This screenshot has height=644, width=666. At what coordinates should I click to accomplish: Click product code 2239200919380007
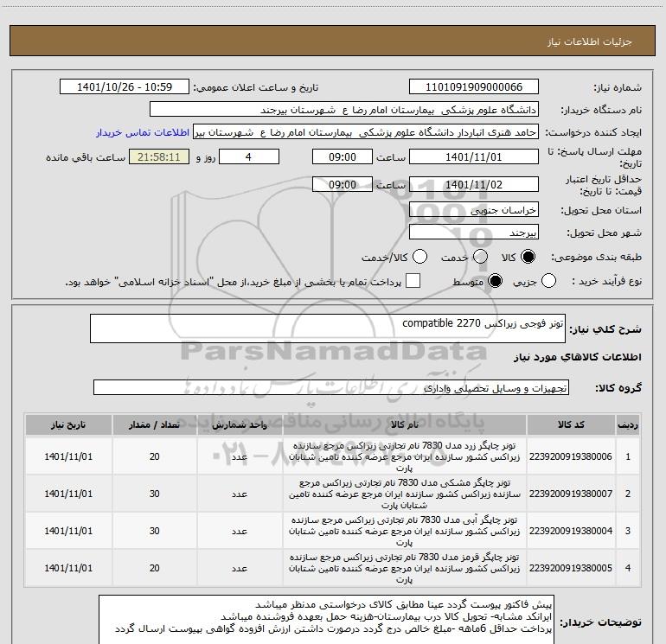click(x=571, y=494)
